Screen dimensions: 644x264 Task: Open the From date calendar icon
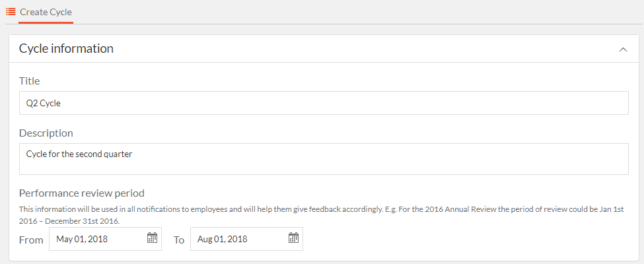click(x=152, y=238)
